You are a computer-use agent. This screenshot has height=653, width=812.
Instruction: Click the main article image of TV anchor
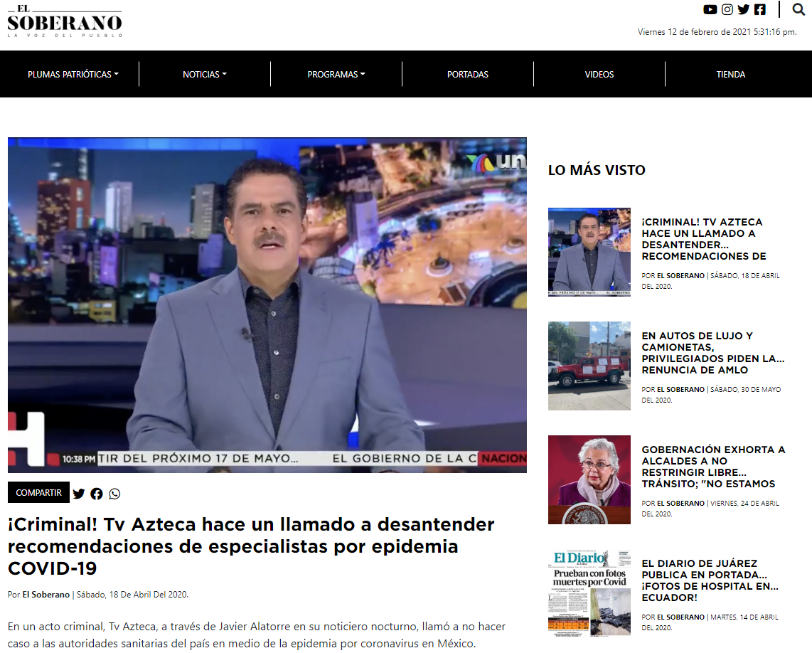point(267,304)
